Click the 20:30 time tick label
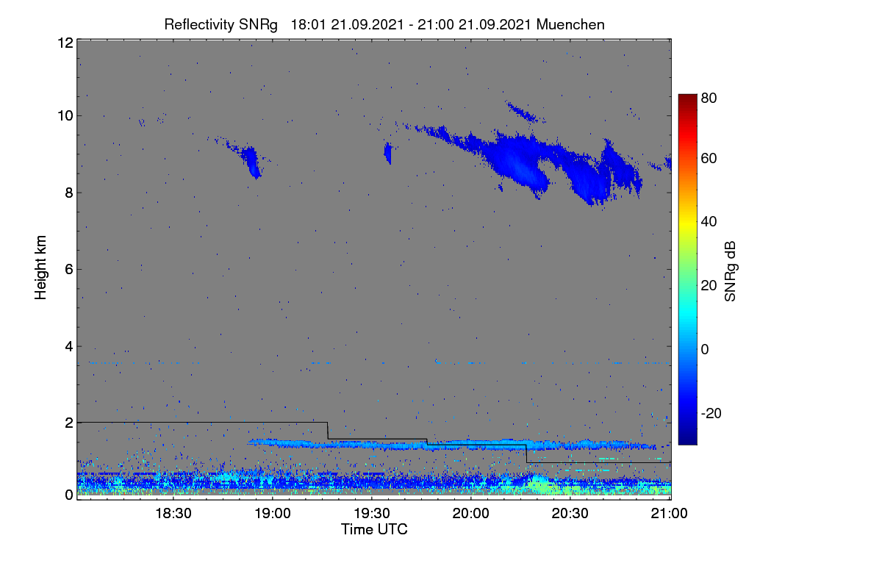Screen dimensions: 882x588 click(x=570, y=514)
